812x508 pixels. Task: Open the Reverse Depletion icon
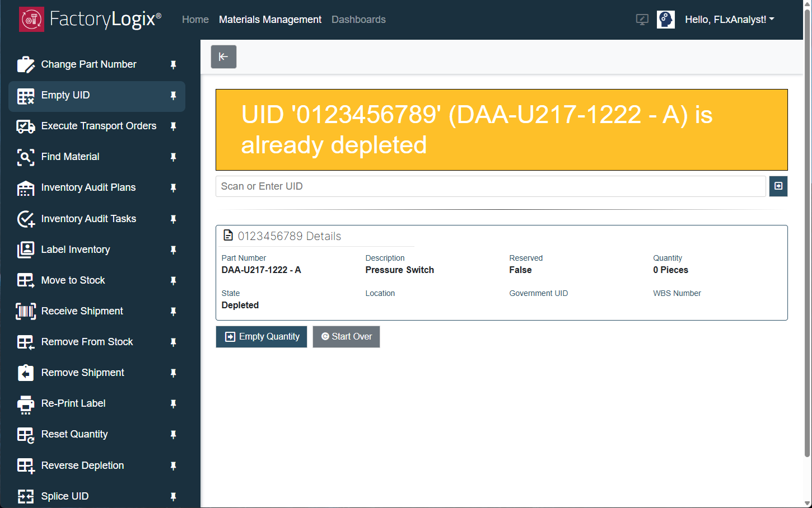click(x=26, y=465)
